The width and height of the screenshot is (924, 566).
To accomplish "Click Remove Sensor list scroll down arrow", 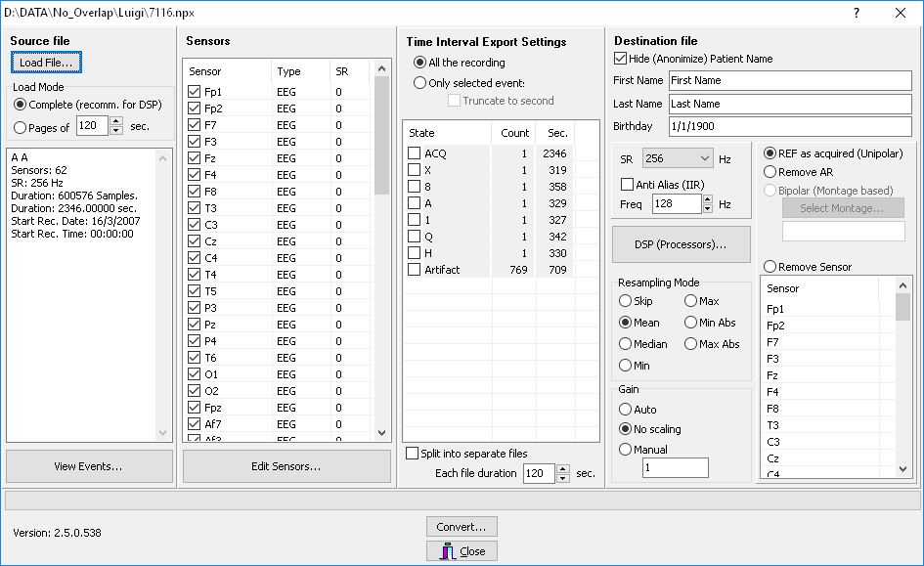I will (902, 469).
